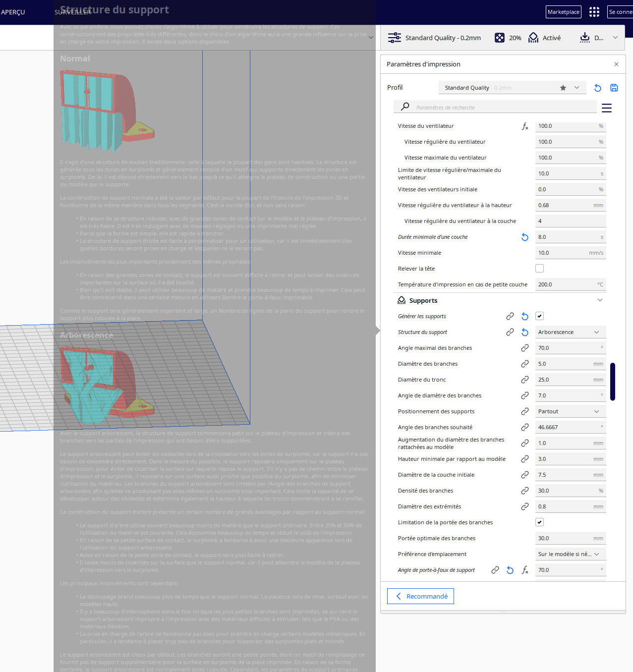Click the settings panel vertical scrollbar
Viewport: 633px width, 672px height.
613,382
